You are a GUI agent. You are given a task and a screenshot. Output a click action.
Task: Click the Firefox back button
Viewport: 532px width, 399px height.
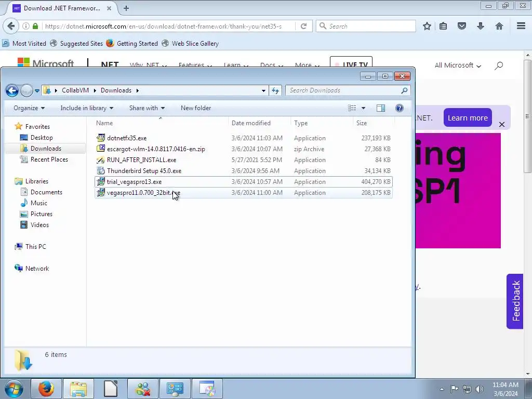pos(11,26)
